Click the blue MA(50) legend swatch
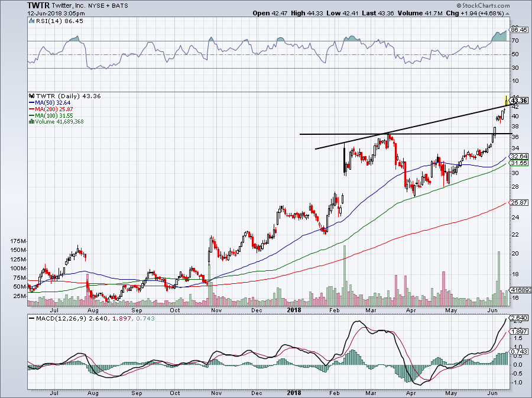This screenshot has height=398, width=532. (32, 103)
